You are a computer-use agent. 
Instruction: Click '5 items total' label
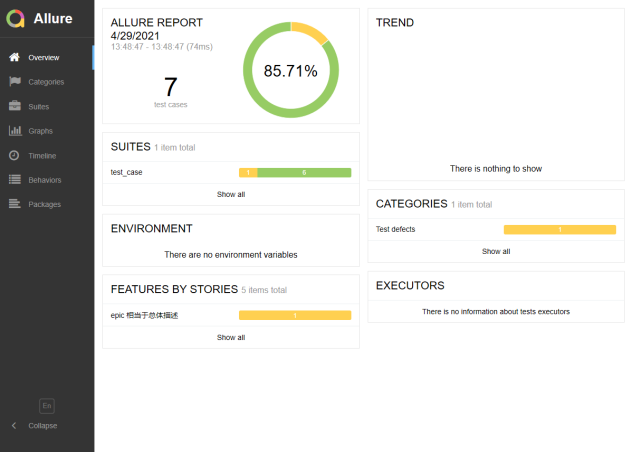[264, 290]
